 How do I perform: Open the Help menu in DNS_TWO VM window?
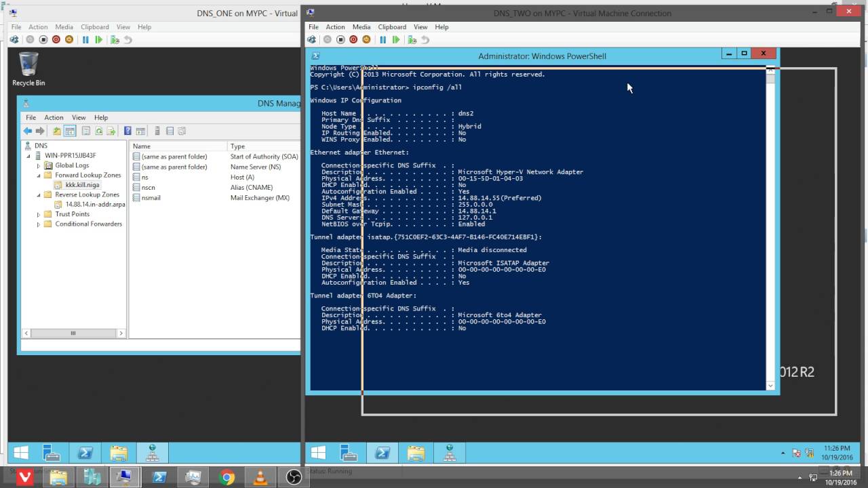coord(441,27)
